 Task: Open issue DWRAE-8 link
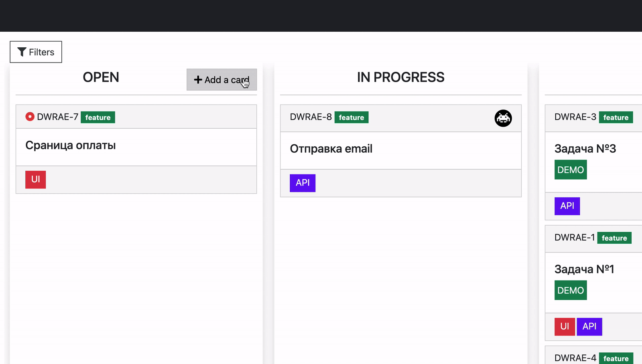pos(311,117)
